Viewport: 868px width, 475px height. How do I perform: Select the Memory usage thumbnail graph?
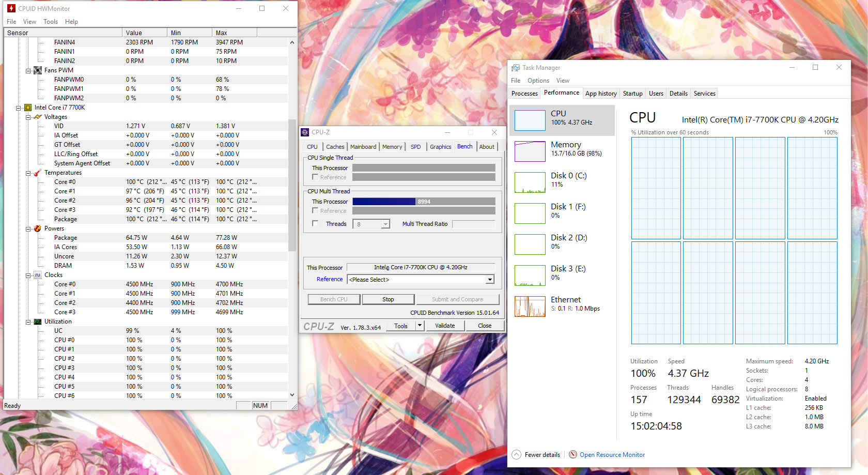(x=530, y=151)
